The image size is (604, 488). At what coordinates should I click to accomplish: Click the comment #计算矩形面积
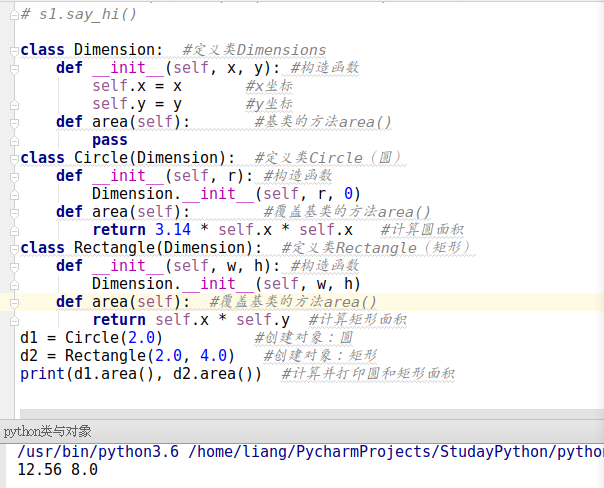pos(357,320)
